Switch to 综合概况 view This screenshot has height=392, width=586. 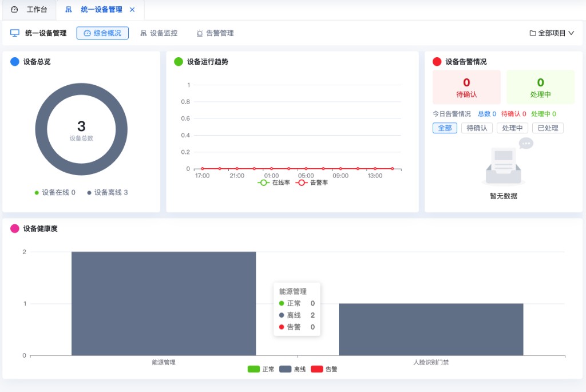[x=102, y=33]
